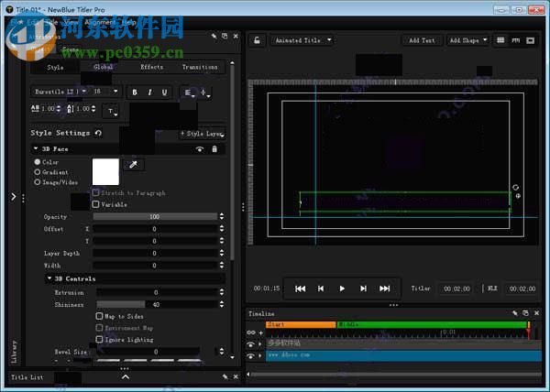Play the title preview
Viewport: 550px width, 392px height.
pos(342,289)
